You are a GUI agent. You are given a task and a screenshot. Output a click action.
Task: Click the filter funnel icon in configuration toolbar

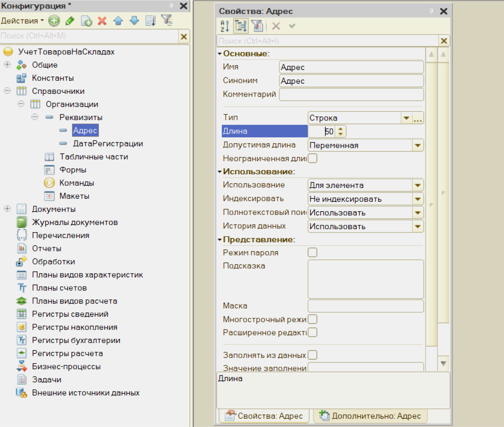coord(167,20)
